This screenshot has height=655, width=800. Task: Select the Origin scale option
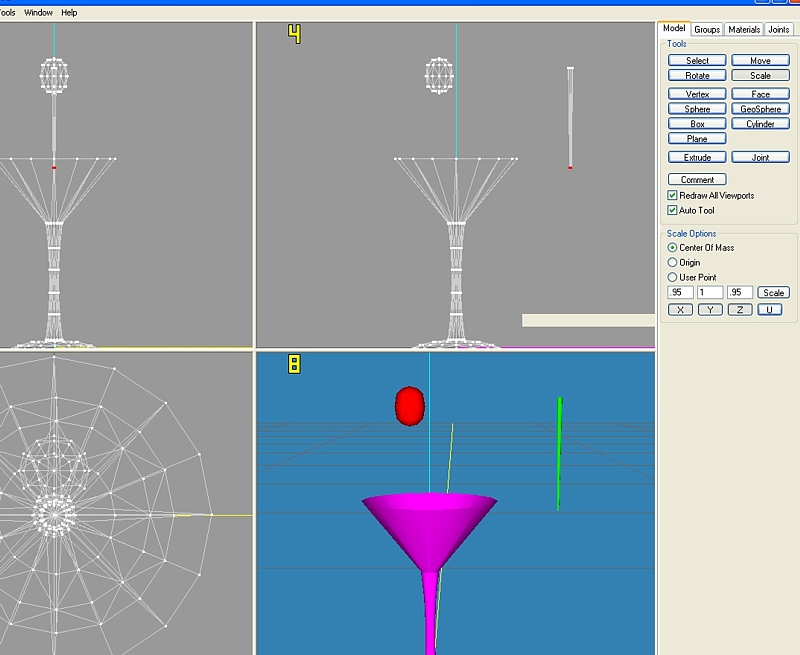672,262
